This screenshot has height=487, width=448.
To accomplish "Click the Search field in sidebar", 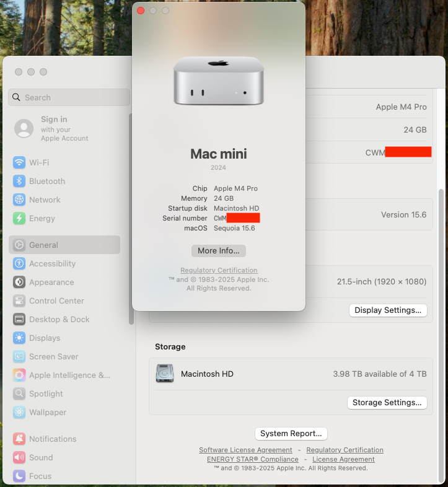I will click(x=69, y=97).
